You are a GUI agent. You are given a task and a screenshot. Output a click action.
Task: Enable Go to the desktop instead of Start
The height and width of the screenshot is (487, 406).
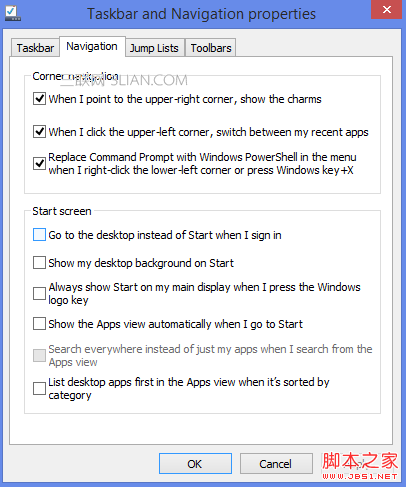click(x=39, y=235)
